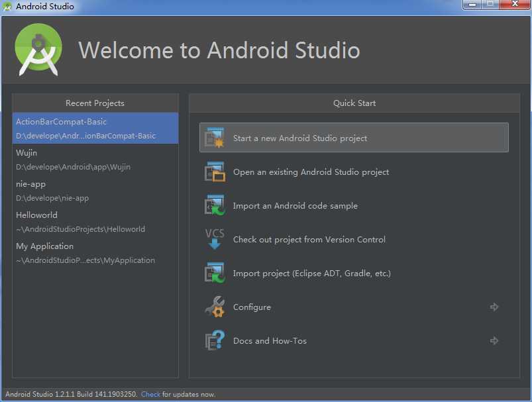This screenshot has height=402, width=532.
Task: Open recent project nie-app
Action: click(x=95, y=191)
